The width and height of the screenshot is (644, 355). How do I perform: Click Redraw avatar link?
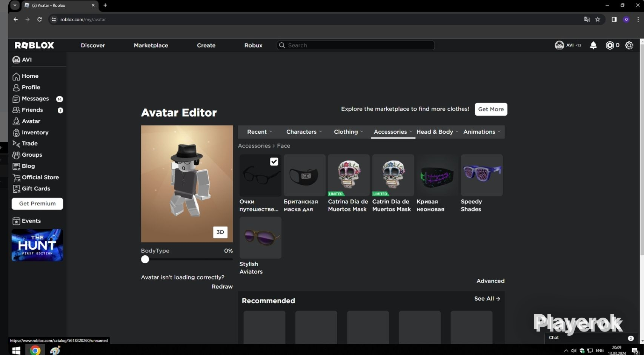click(222, 287)
